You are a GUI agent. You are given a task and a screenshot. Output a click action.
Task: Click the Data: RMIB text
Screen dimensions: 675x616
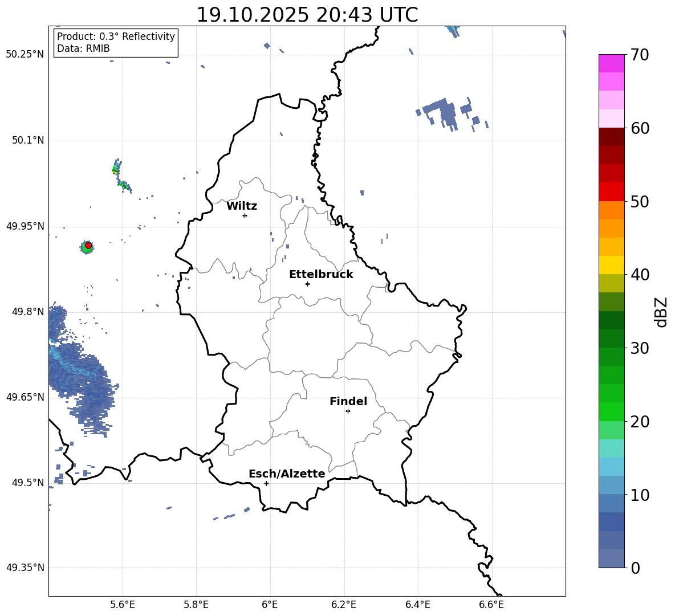click(x=83, y=48)
